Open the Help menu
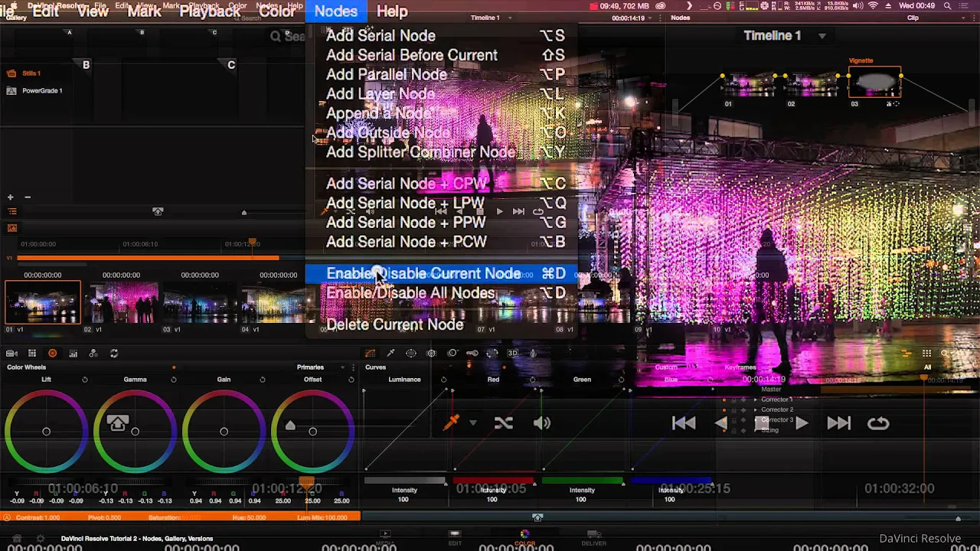The image size is (980, 551). [392, 11]
